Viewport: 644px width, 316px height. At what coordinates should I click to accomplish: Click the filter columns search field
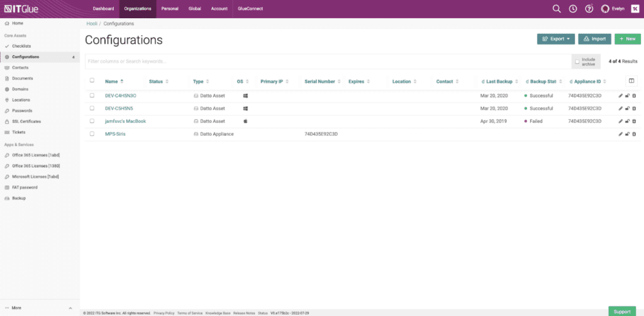(327, 62)
